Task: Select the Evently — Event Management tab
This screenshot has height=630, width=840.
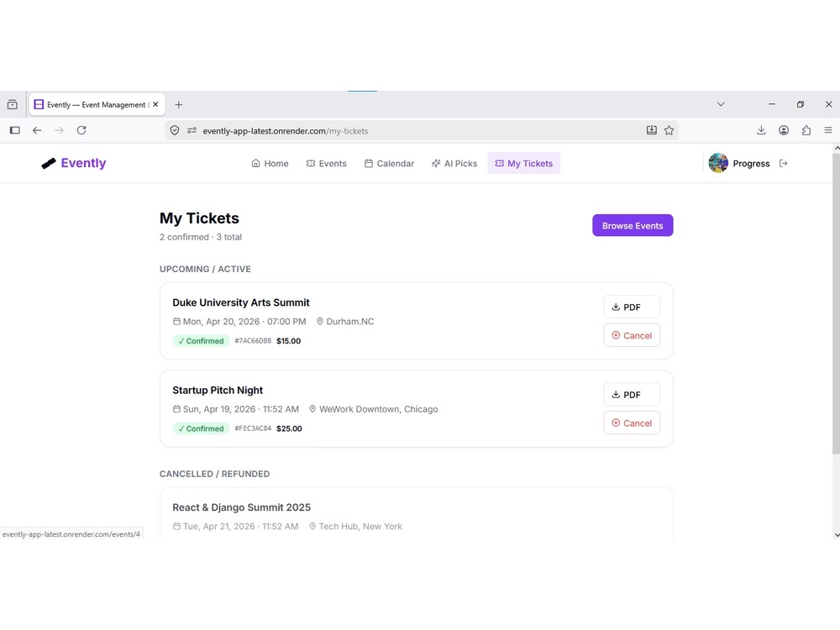Action: click(x=97, y=104)
